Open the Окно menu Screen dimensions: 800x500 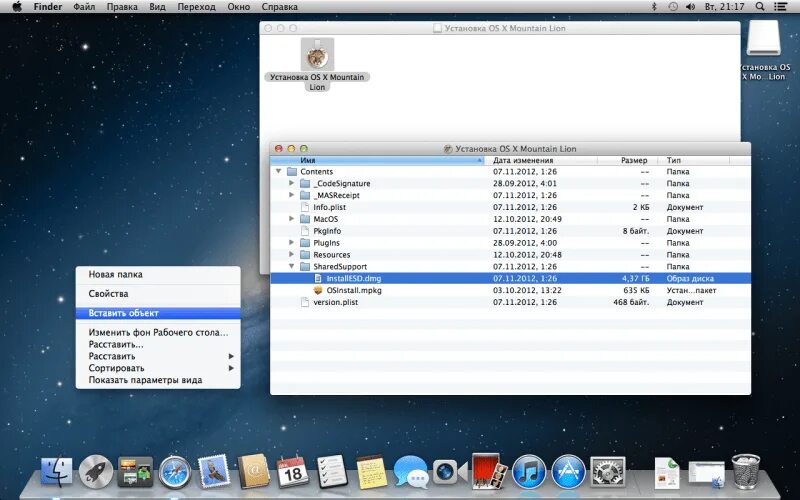tap(238, 7)
